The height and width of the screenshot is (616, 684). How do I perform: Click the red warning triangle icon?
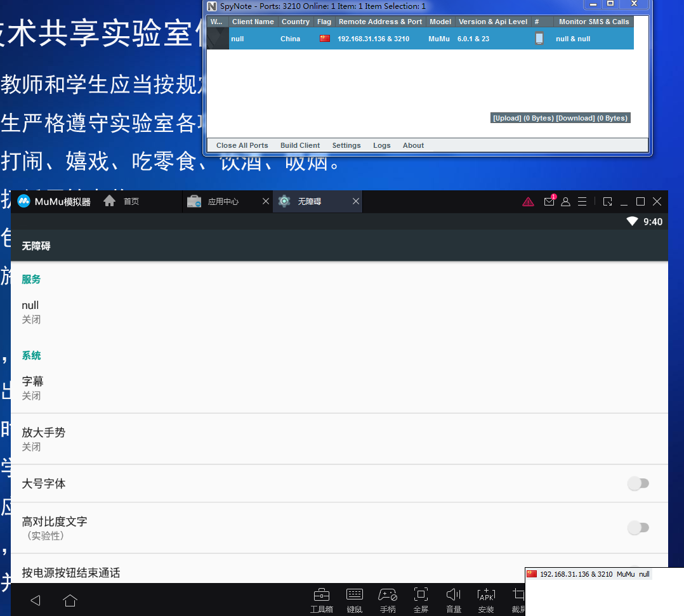click(x=528, y=202)
